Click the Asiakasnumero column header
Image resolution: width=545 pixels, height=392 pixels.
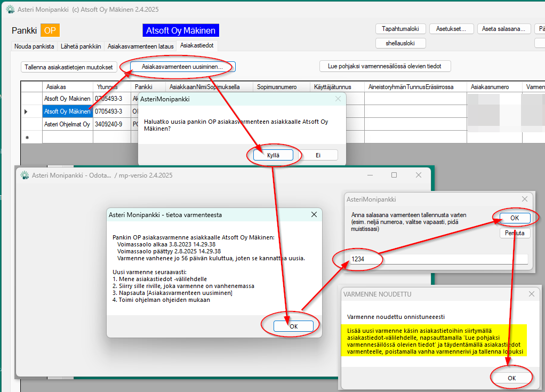coord(494,87)
